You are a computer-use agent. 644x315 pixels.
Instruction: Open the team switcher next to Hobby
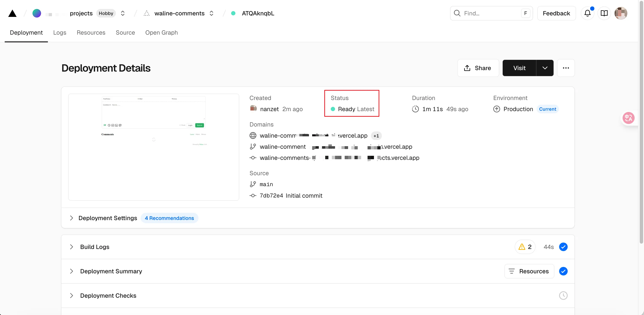[x=123, y=13]
